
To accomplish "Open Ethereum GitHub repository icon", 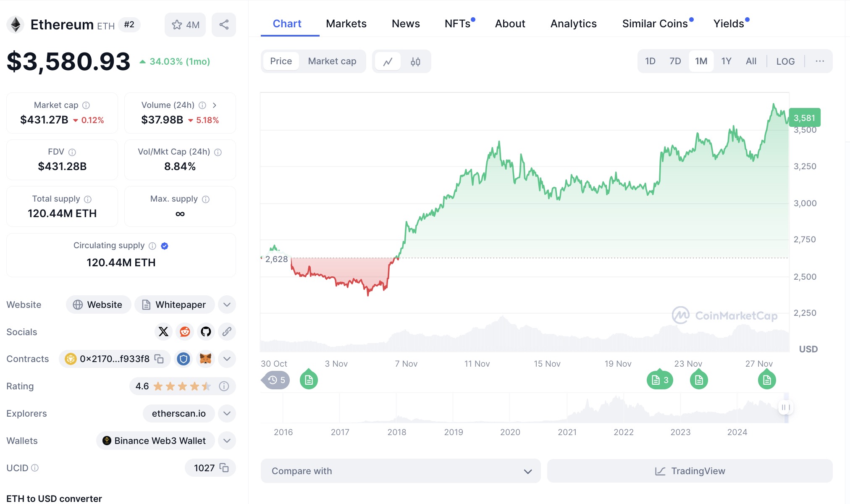I will pyautogui.click(x=206, y=332).
